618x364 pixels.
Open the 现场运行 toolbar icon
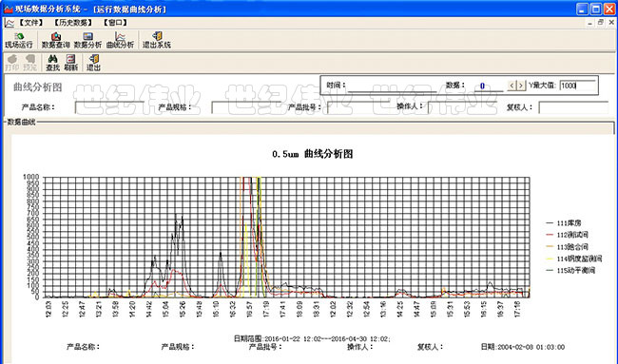pyautogui.click(x=18, y=40)
